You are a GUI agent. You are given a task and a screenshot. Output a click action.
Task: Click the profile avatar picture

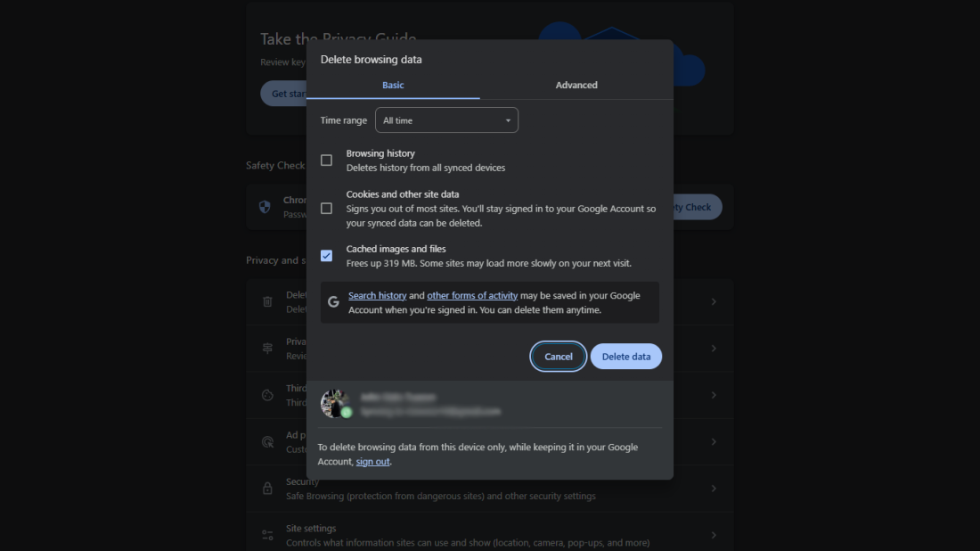[334, 403]
